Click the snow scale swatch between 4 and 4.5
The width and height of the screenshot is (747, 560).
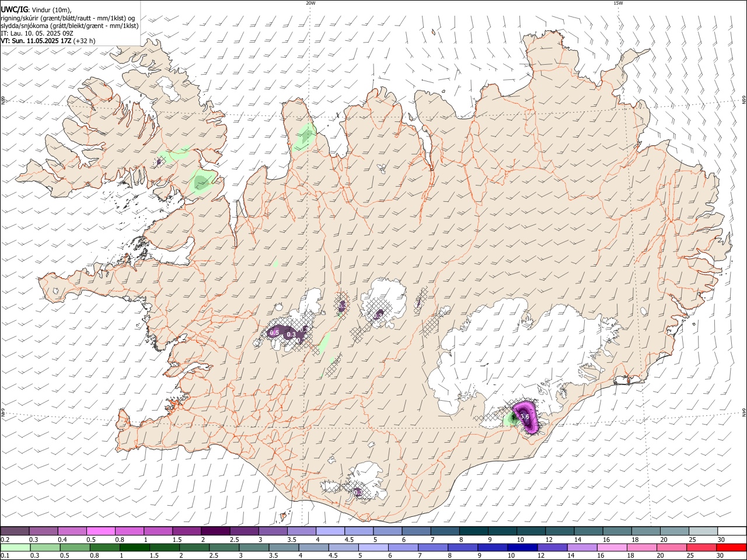pyautogui.click(x=329, y=531)
